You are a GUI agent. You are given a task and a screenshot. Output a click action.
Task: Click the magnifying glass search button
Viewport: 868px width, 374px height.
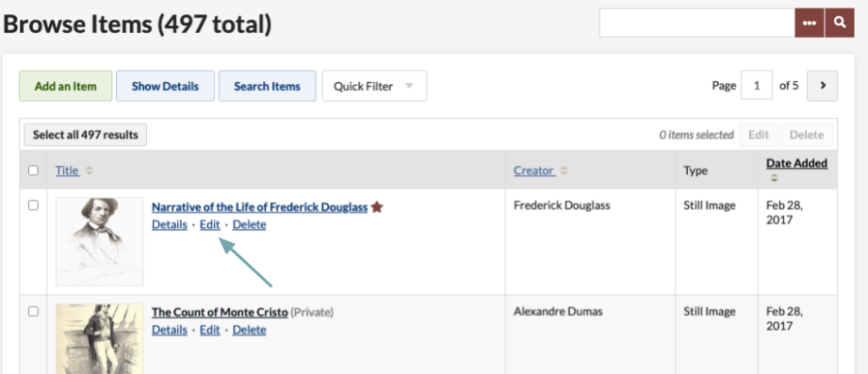(840, 23)
